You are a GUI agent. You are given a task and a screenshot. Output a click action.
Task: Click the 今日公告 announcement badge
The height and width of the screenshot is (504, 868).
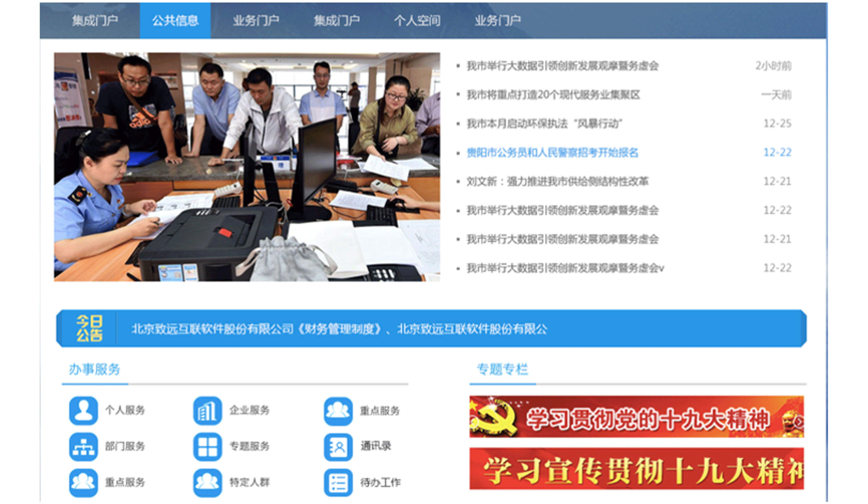pos(89,328)
